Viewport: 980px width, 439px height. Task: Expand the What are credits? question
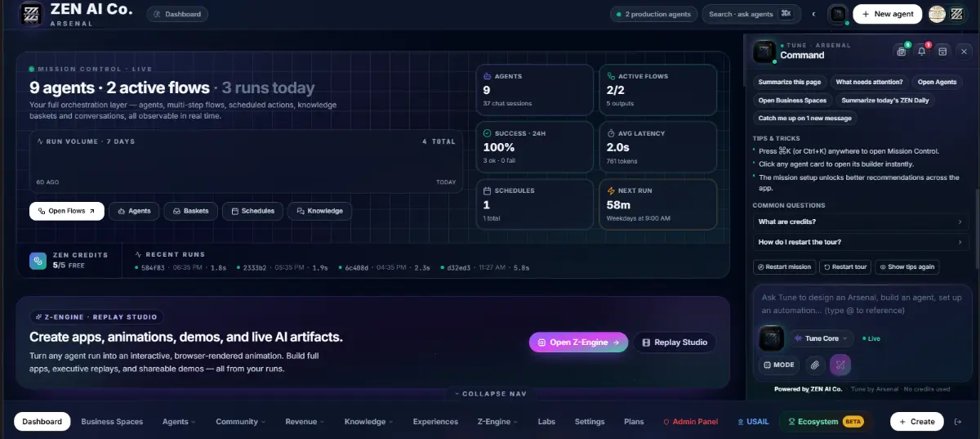pos(861,222)
